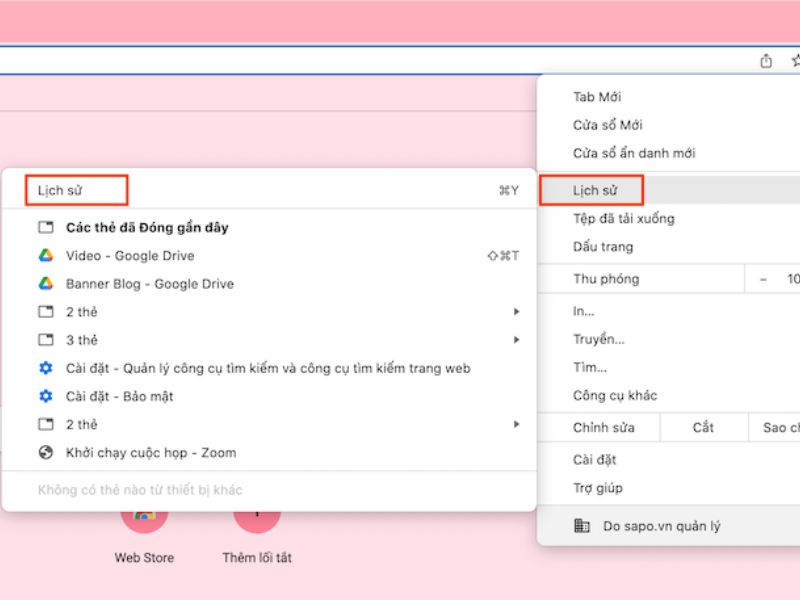800x600 pixels.
Task: Click the Drive icon beside Banner Blog
Action: point(44,283)
